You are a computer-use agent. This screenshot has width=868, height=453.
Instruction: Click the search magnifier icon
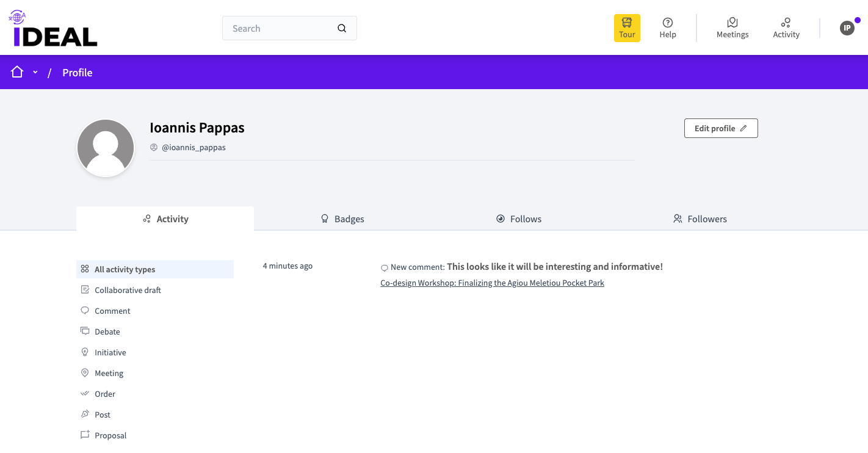pos(342,29)
